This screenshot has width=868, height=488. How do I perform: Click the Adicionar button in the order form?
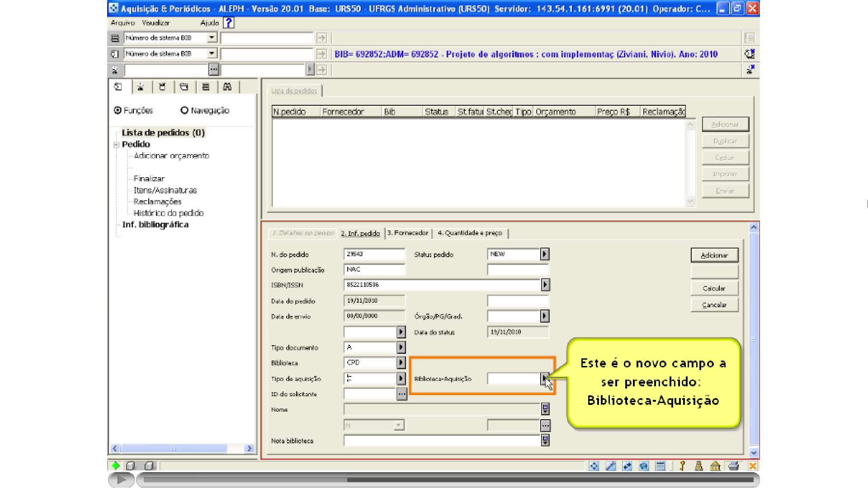click(x=714, y=255)
